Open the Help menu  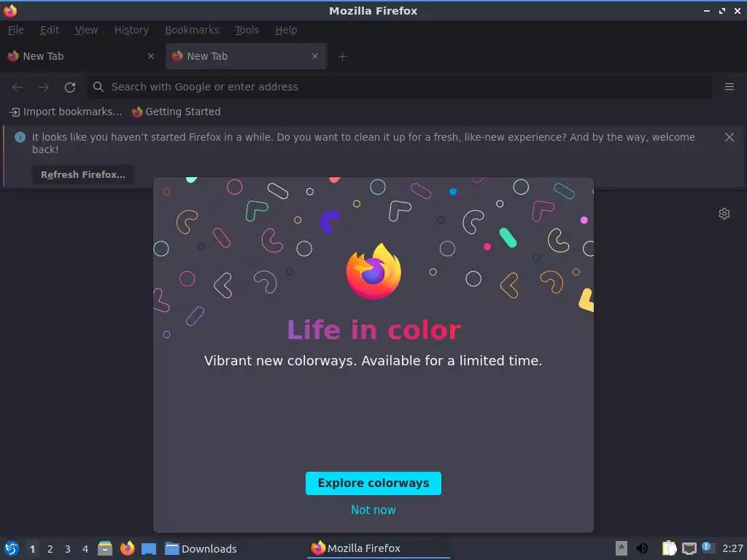tap(286, 30)
